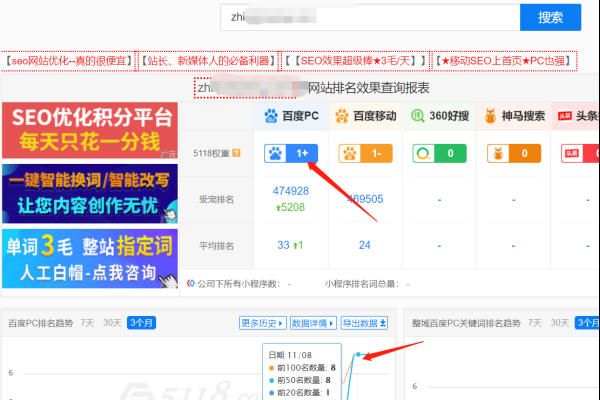Click the Baidu paw icon beside 百度PC
This screenshot has height=400, width=600.
point(271,116)
